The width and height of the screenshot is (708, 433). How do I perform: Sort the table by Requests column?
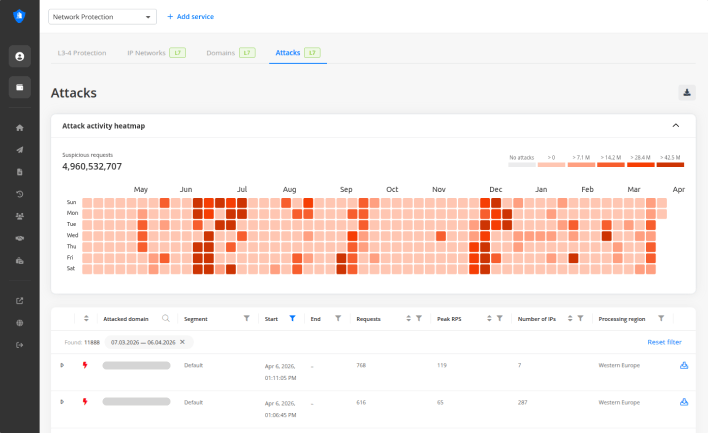(x=408, y=318)
